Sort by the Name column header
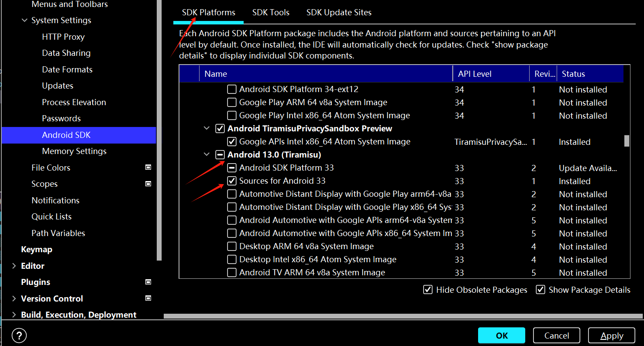Viewport: 644px width, 346px height. click(x=326, y=74)
